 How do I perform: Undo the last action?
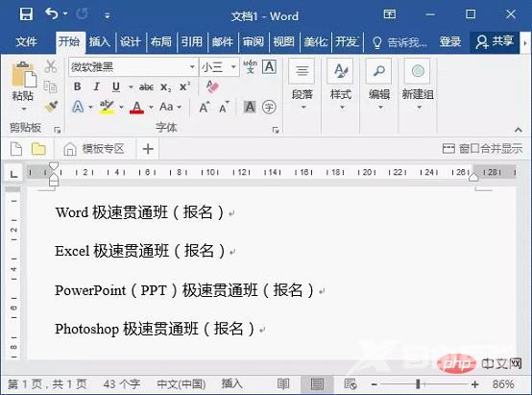52,13
